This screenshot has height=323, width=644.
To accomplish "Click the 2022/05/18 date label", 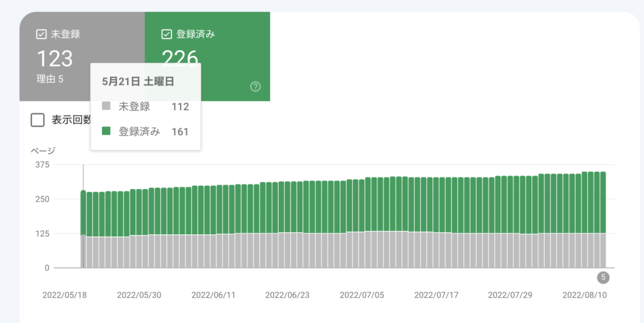I will tap(65, 295).
